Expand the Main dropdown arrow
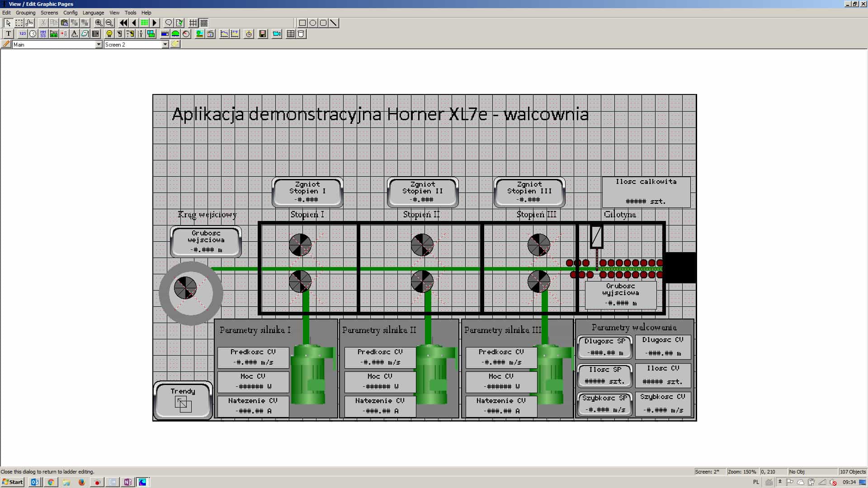868x488 pixels. (x=99, y=44)
